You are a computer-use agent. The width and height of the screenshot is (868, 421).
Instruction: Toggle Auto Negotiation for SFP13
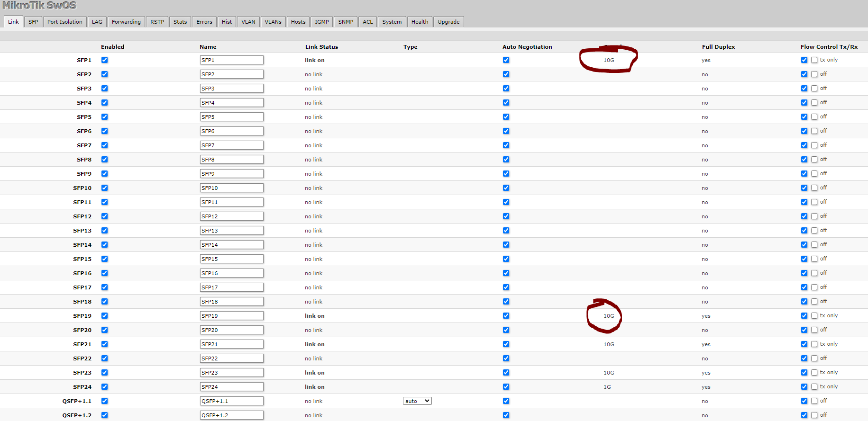[x=506, y=230]
